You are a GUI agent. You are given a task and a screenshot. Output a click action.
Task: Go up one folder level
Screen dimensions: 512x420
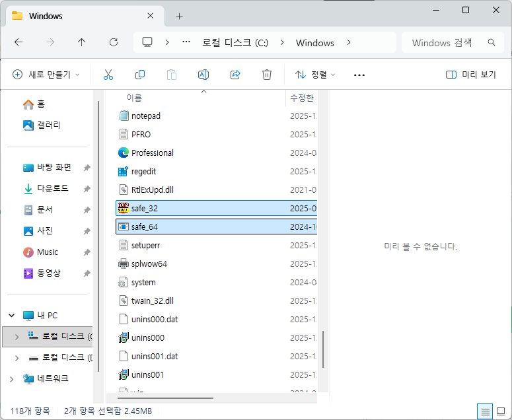pos(82,42)
